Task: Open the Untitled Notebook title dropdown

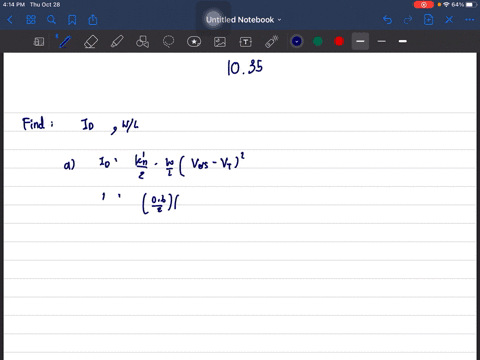Action: pos(244,20)
